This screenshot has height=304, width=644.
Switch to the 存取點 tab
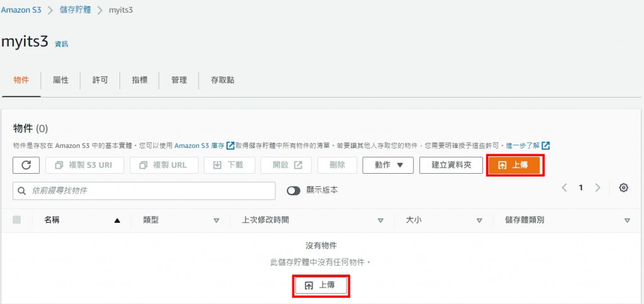coord(223,81)
